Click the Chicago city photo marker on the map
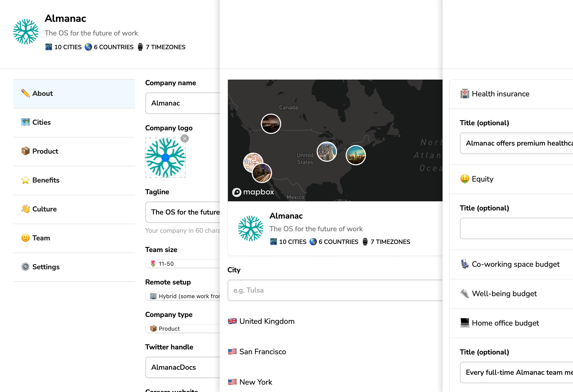573x392 pixels. tap(327, 152)
